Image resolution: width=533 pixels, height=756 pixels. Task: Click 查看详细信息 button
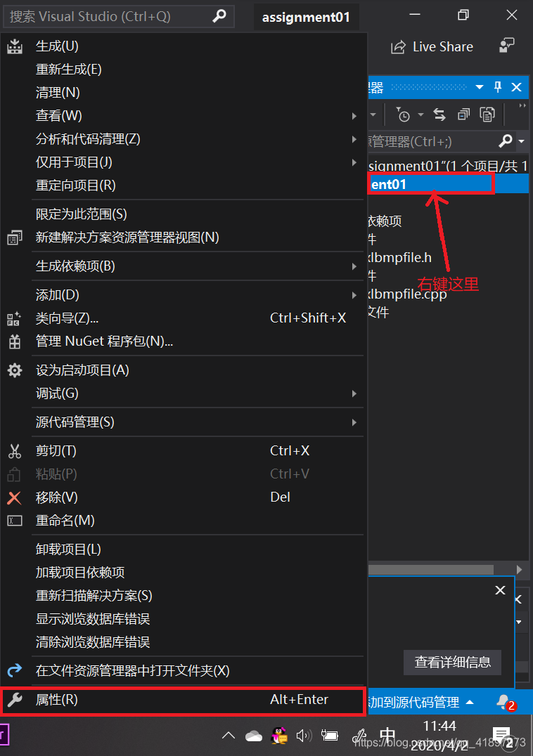452,663
